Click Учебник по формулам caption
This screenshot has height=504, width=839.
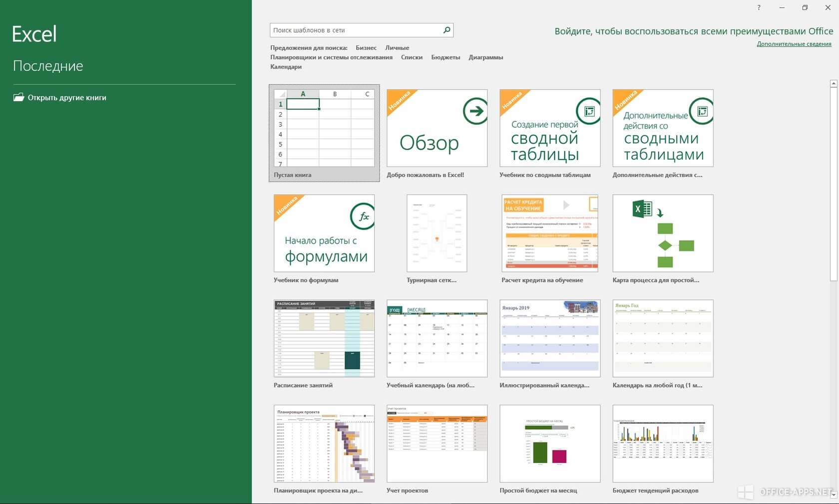tap(306, 280)
